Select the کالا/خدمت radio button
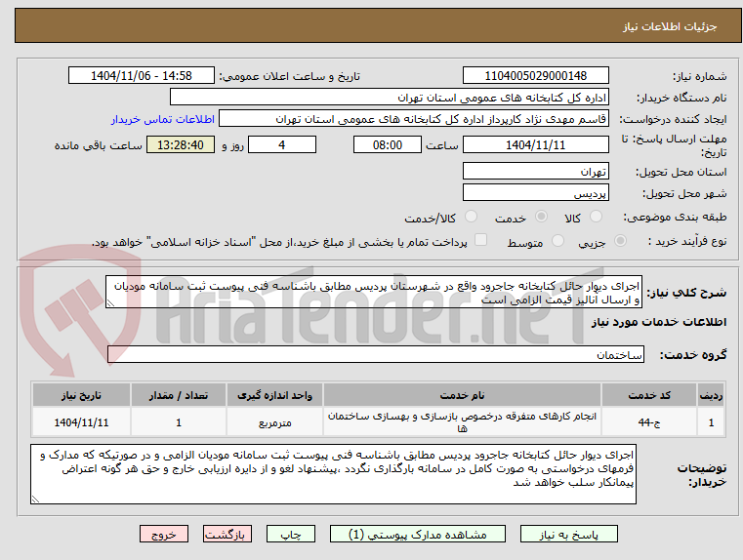This screenshot has width=743, height=560. tap(471, 217)
